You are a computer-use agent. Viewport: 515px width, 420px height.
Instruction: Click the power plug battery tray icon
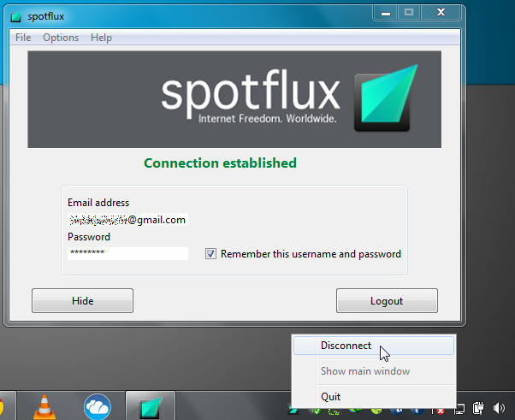(478, 408)
